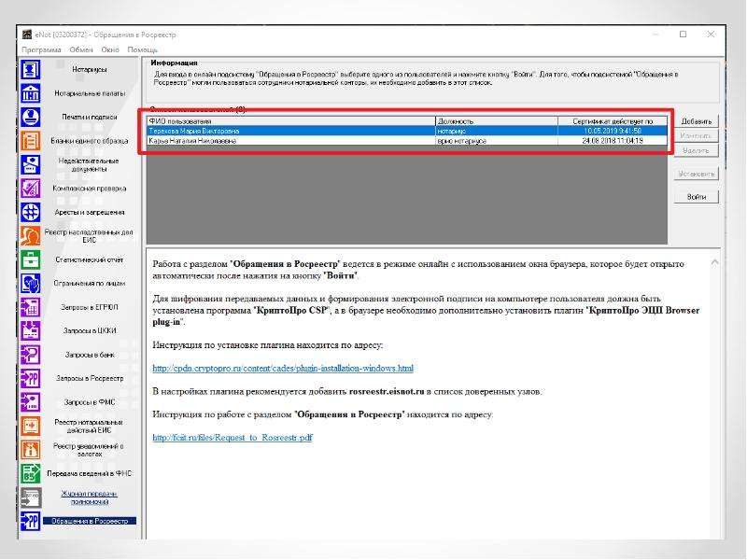Select user row Терехова Мария Викторовна
The image size is (747, 560).
(x=407, y=131)
